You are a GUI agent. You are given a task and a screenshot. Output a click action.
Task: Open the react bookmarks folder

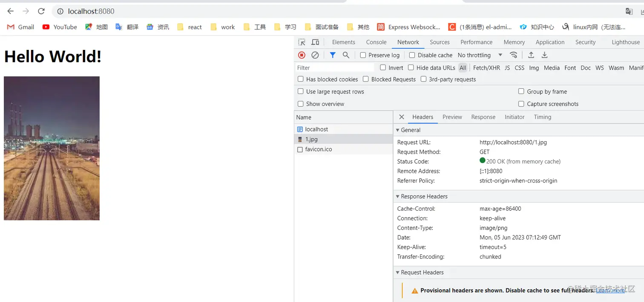pyautogui.click(x=189, y=27)
